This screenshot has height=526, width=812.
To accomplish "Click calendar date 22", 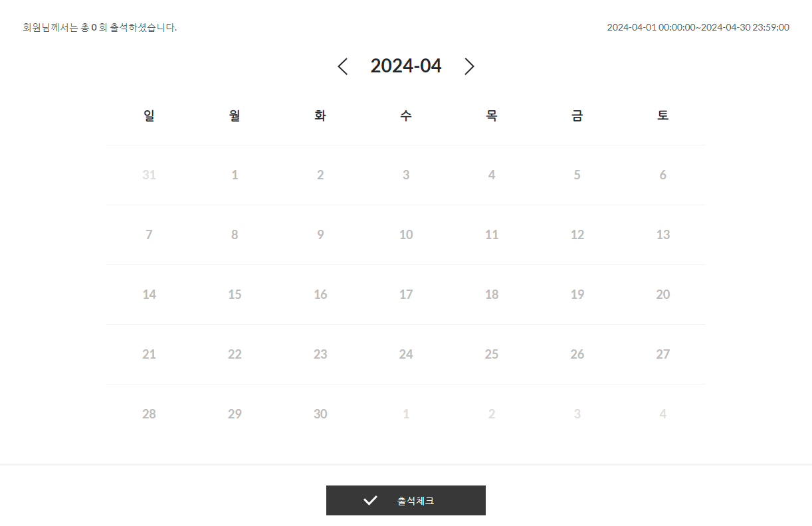I will pos(235,355).
